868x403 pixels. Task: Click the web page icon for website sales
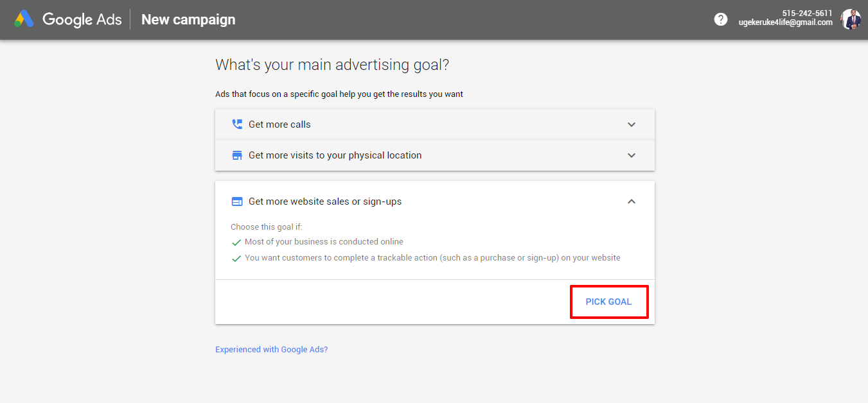(237, 201)
